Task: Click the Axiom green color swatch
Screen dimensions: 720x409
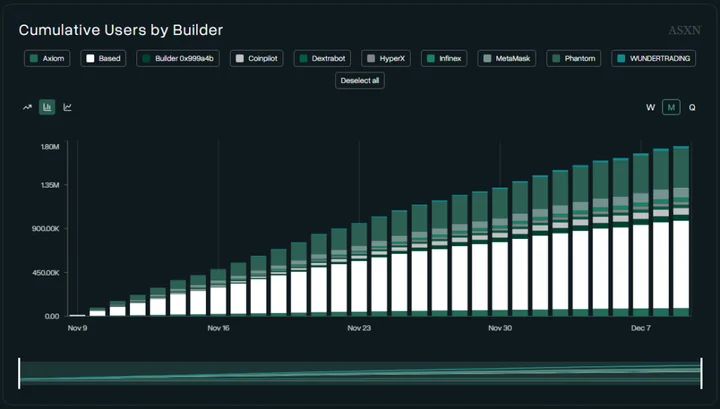Action: pos(34,58)
